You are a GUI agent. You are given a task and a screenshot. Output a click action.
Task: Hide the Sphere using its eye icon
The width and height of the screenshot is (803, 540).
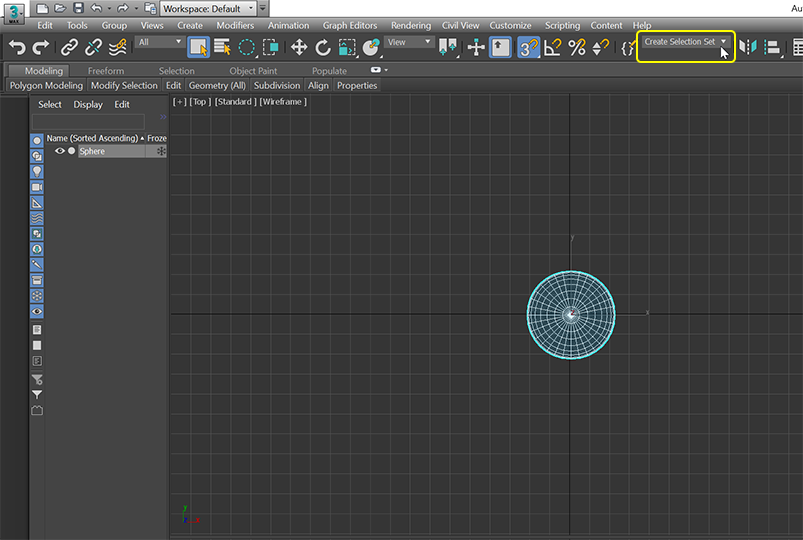(59, 151)
